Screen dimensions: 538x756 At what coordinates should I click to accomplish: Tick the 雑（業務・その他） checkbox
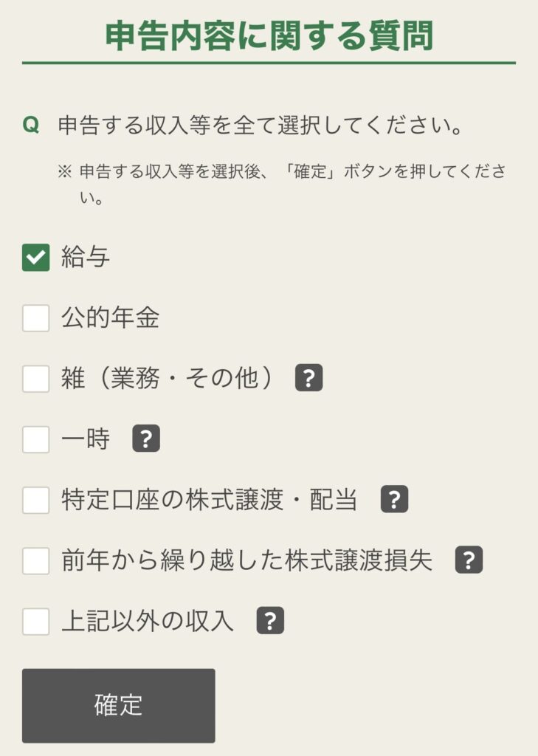tap(36, 379)
